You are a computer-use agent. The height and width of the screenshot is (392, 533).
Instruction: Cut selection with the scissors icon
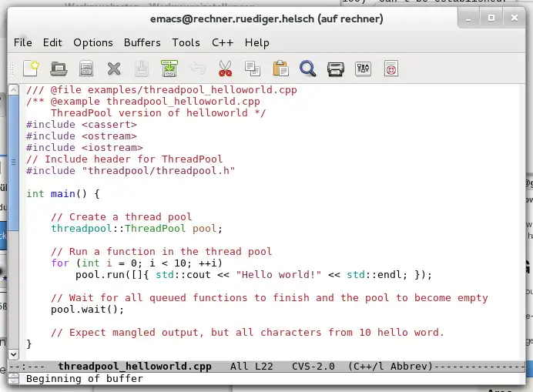pos(225,69)
